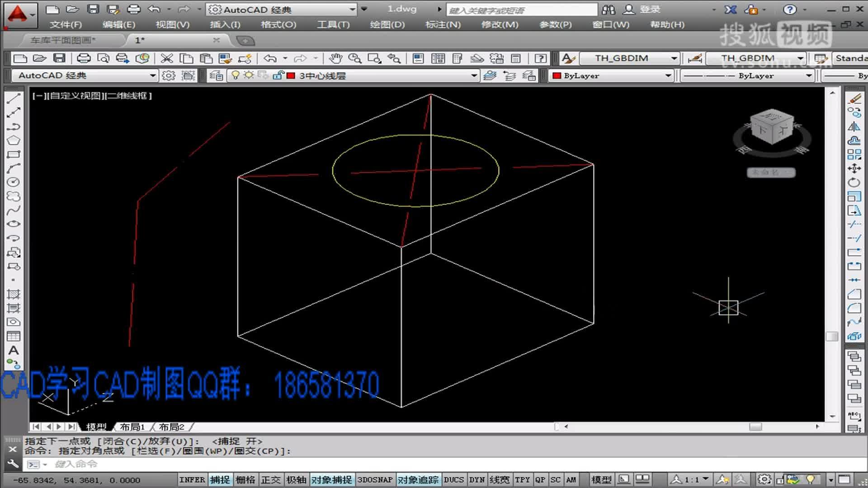Select the multiline Text (A) tool
This screenshot has height=488, width=868.
click(14, 350)
